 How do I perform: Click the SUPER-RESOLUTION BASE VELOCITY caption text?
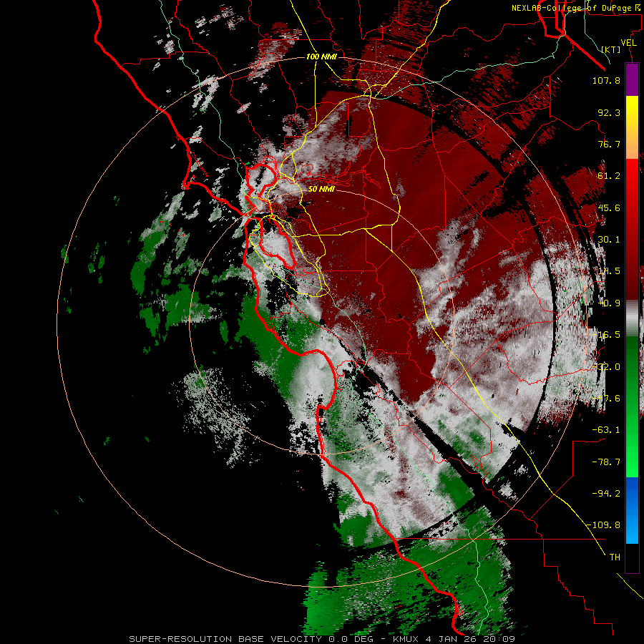[227, 639]
